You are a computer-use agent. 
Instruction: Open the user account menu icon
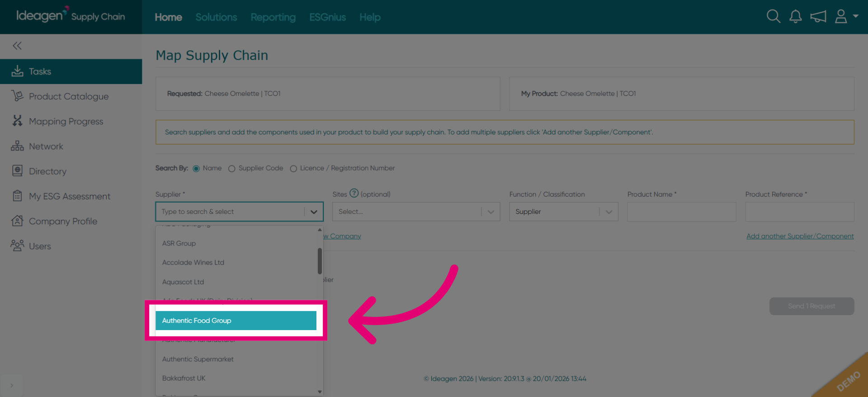pyautogui.click(x=841, y=17)
